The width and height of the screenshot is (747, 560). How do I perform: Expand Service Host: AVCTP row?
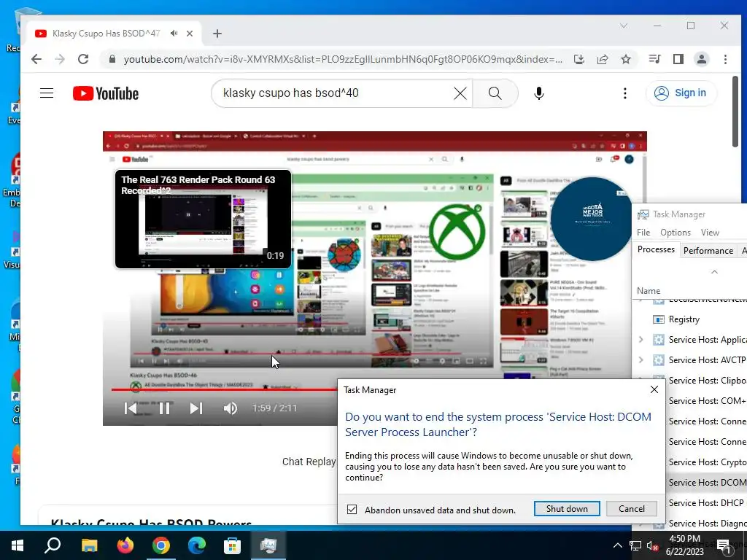640,360
